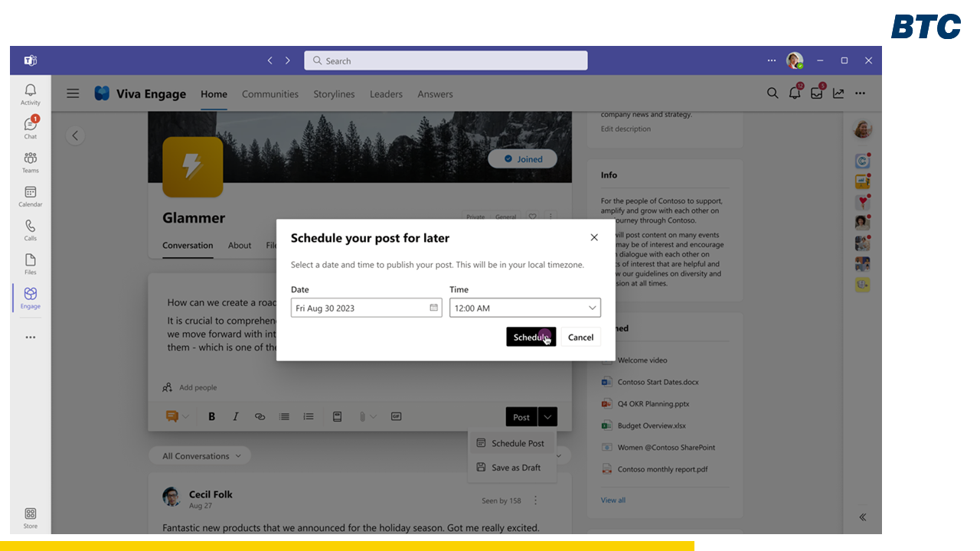Open the Viva Engage hamburger menu
980x551 pixels.
click(x=73, y=93)
